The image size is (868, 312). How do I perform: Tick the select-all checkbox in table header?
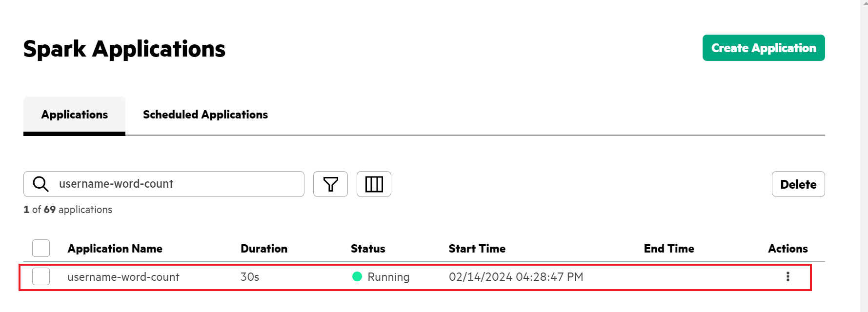click(x=41, y=248)
